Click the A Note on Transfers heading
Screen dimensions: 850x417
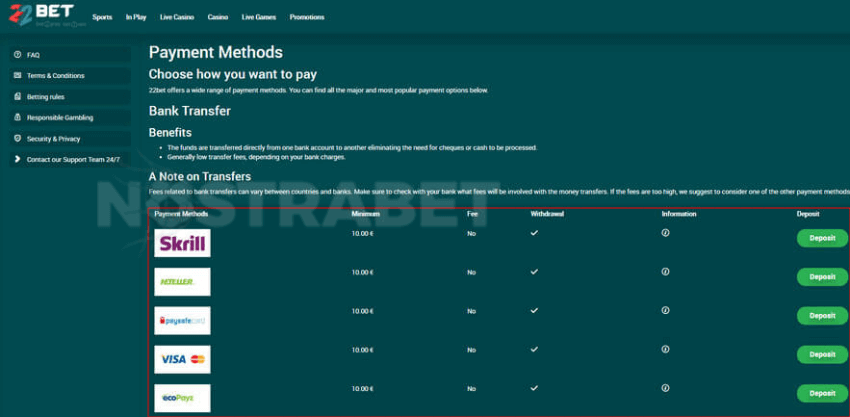(199, 177)
